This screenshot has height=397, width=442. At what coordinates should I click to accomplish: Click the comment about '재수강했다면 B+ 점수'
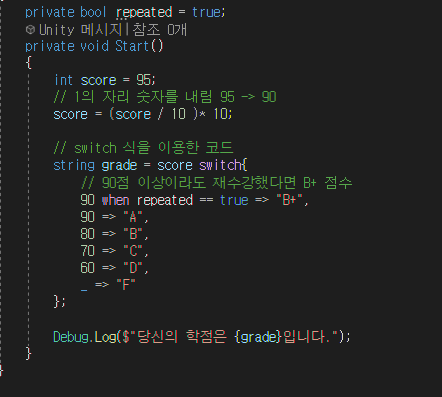coord(217,182)
